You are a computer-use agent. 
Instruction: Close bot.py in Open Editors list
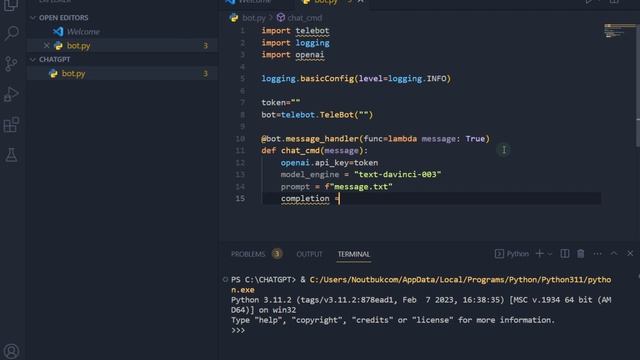tap(46, 45)
